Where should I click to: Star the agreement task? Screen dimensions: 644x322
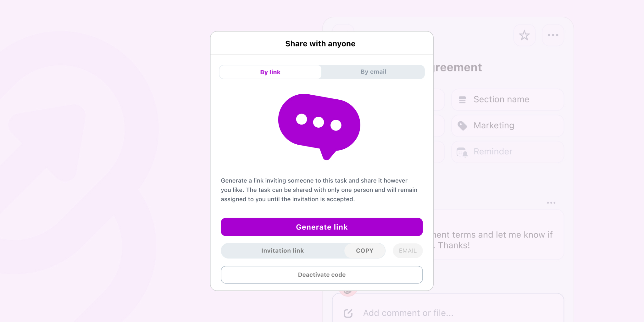[x=524, y=35]
